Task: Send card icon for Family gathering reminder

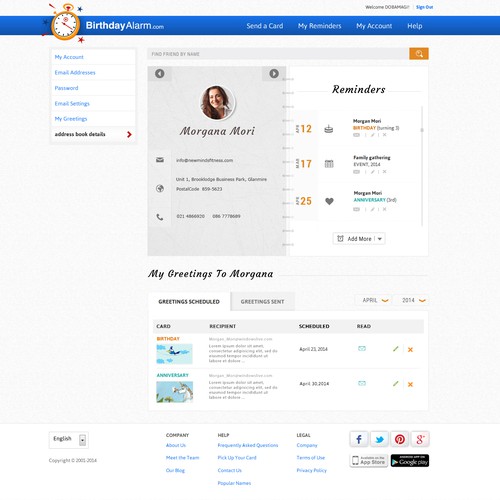Action: click(357, 172)
